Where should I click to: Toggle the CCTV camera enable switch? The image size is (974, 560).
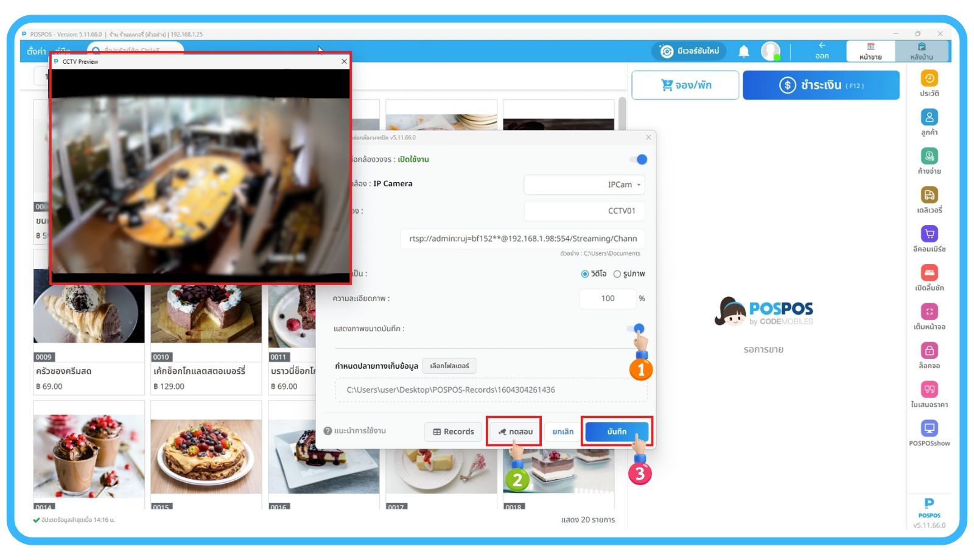pyautogui.click(x=639, y=159)
